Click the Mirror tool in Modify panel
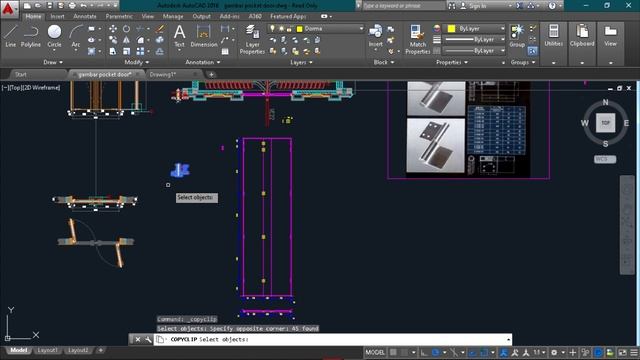Image resolution: width=640 pixels, height=360 pixels. 127,40
